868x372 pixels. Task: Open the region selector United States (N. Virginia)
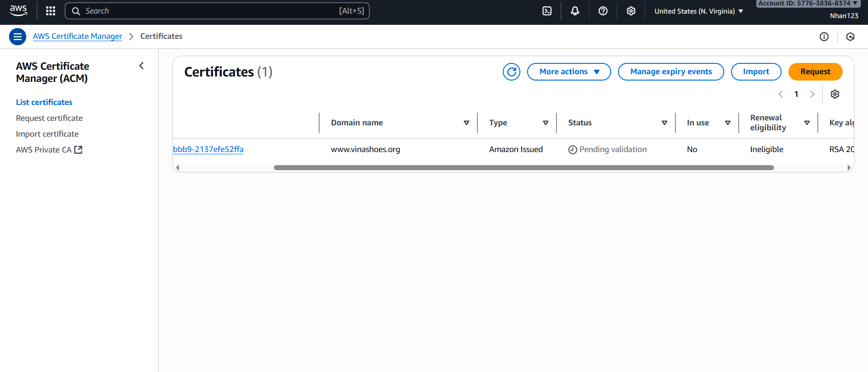coord(698,11)
